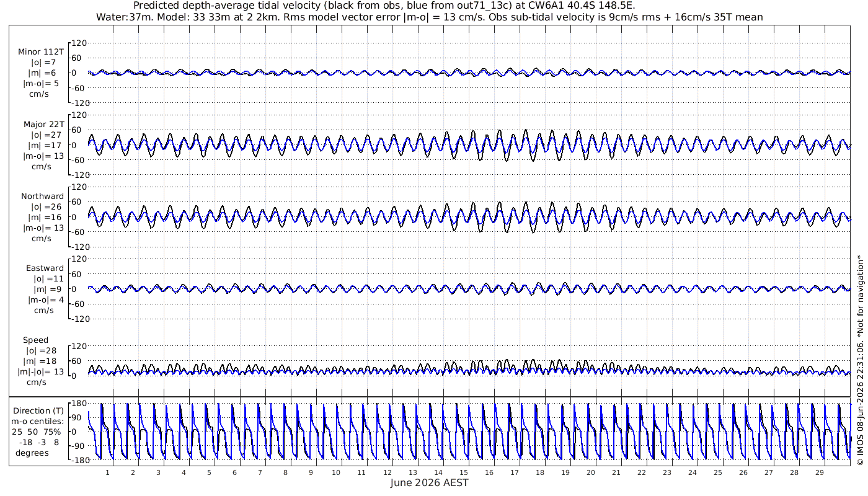Screen dimensions: 868x496
Task: Click the '|m| =6' value in Minor panel
Action: coord(43,73)
